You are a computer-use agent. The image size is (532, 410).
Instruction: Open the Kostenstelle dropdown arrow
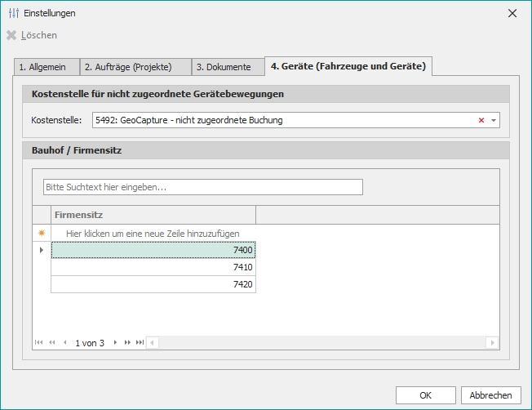click(494, 121)
